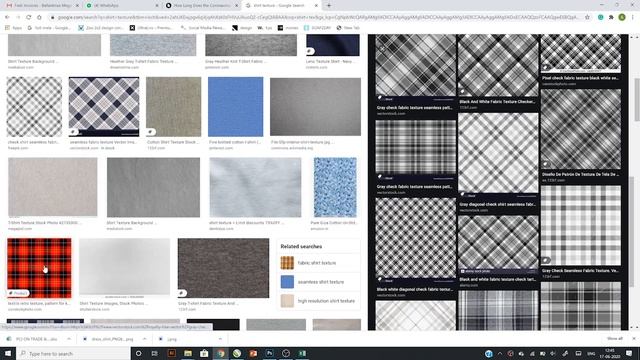The height and width of the screenshot is (360, 640).
Task: Open the olive cotton shirt texture thumbnail
Action: 173,107
